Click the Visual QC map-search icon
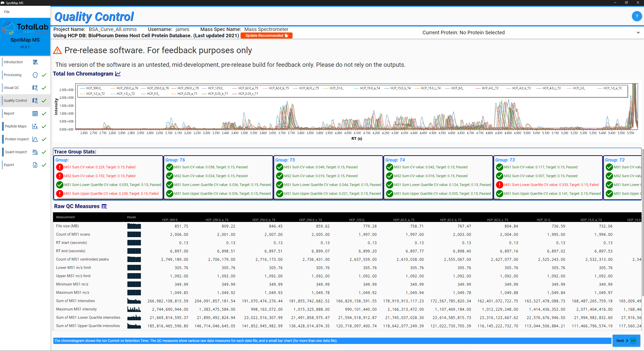Viewport: 644px width, 351px height. 35,88
